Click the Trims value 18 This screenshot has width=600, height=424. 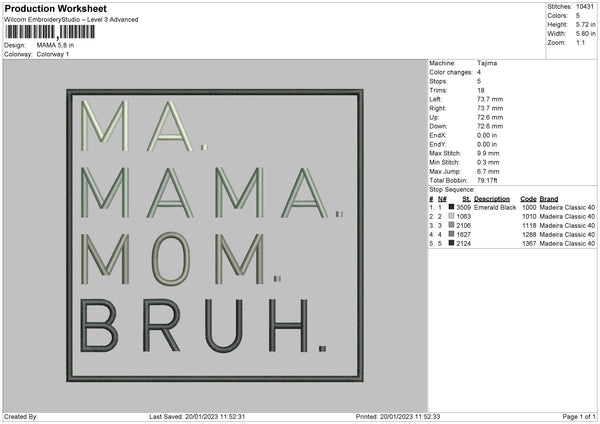click(481, 90)
